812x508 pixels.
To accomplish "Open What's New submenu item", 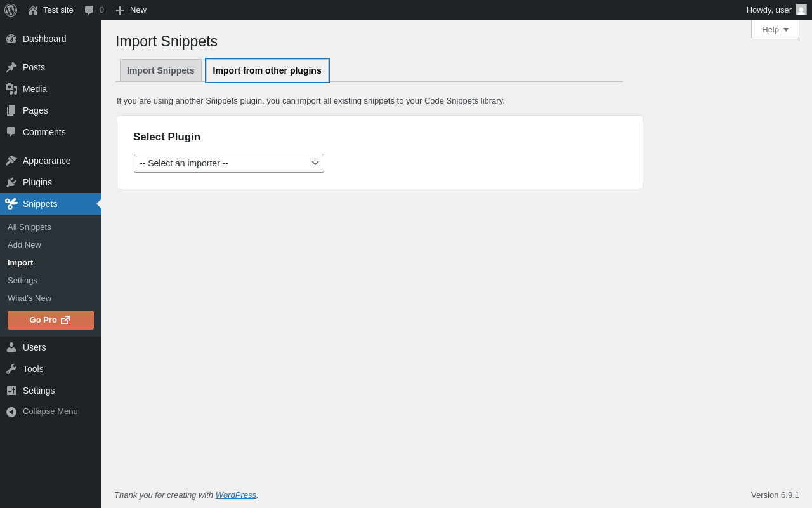I will click(x=29, y=298).
